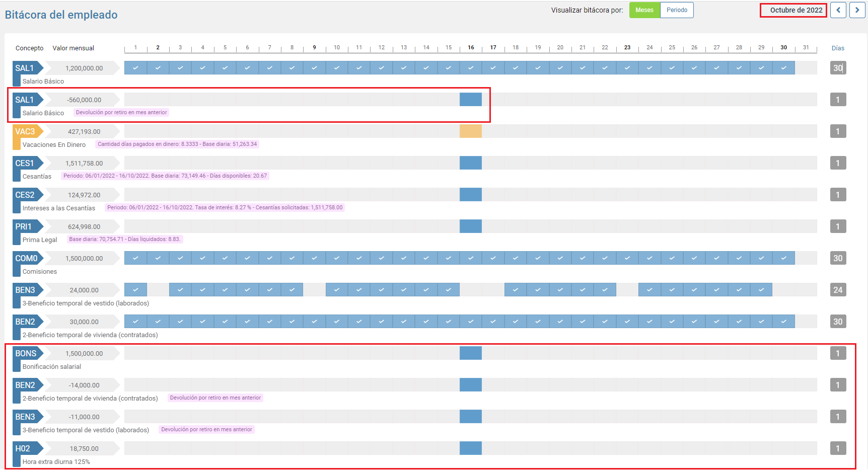
Task: Click the Concepto column header
Action: pos(30,48)
